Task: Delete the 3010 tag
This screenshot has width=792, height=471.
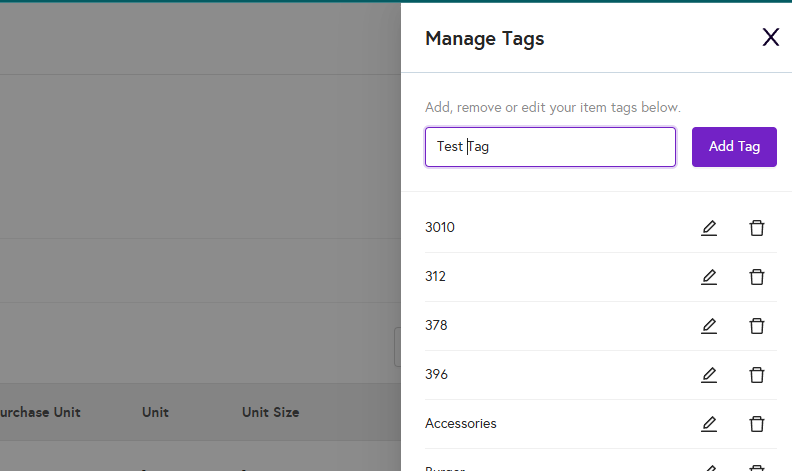Action: [x=757, y=228]
